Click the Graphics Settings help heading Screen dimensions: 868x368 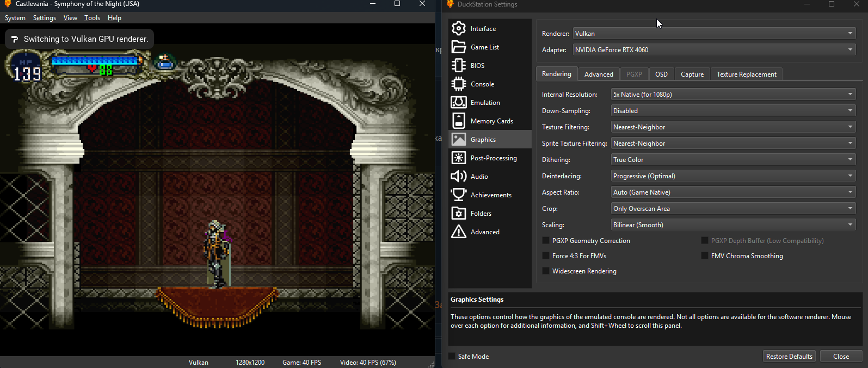tap(477, 300)
